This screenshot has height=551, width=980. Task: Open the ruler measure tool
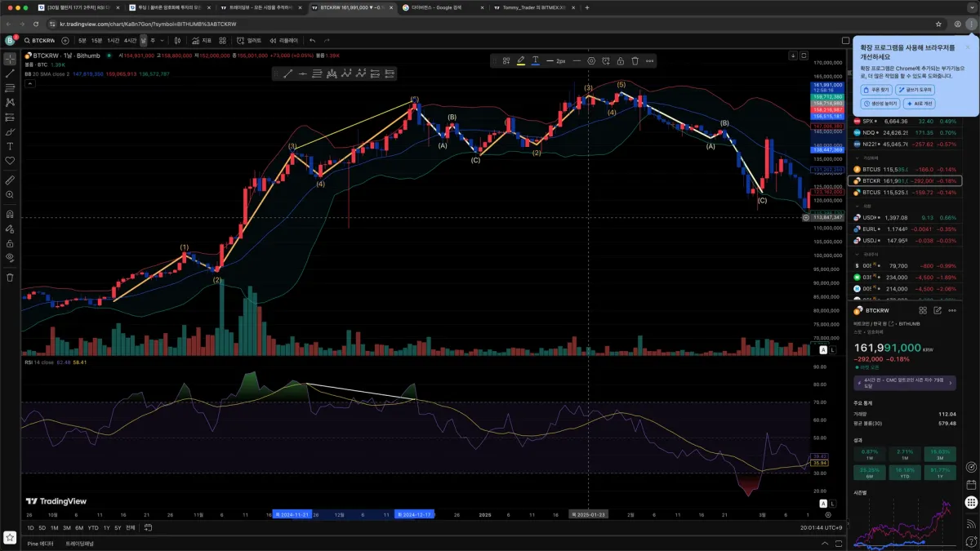(x=10, y=180)
